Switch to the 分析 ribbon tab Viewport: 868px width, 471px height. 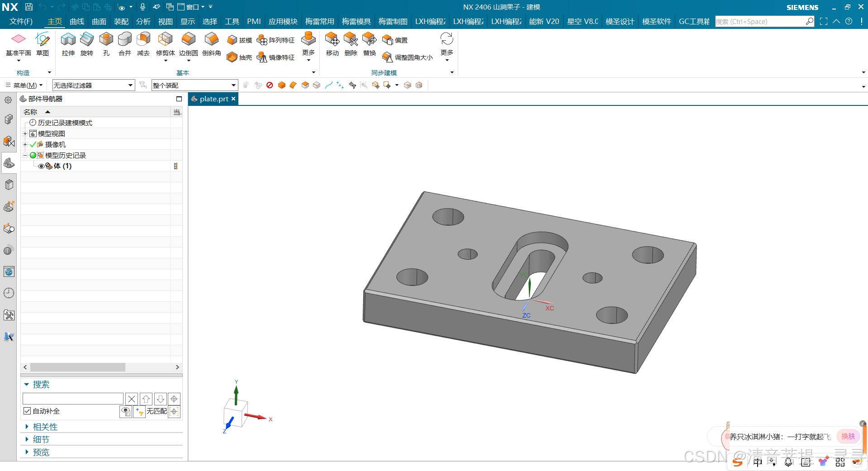click(x=143, y=21)
